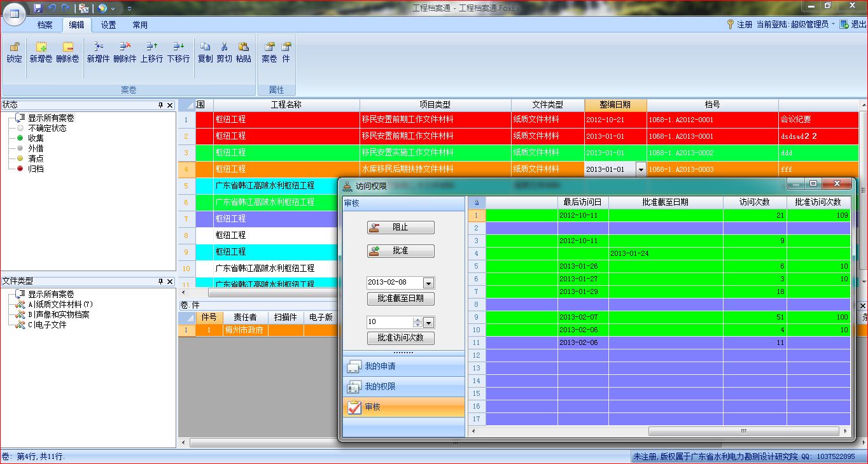Click the 阻止 button in 访问权限 window

coord(401,228)
